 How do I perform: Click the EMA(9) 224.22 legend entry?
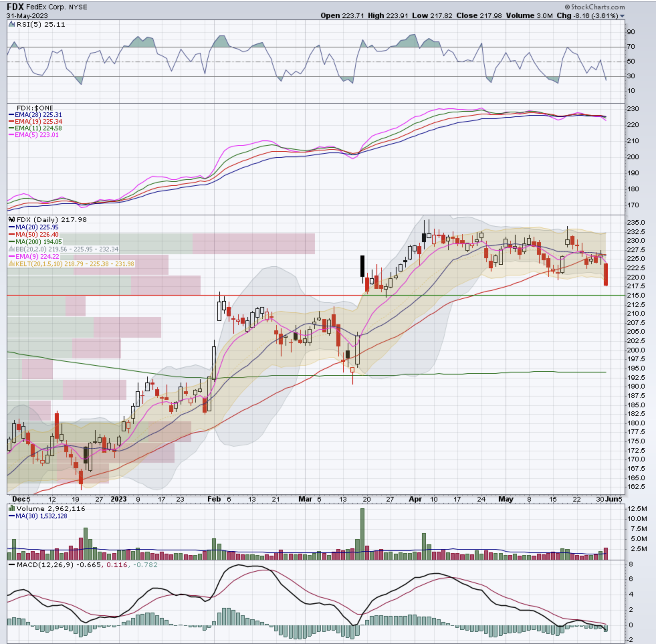click(33, 256)
